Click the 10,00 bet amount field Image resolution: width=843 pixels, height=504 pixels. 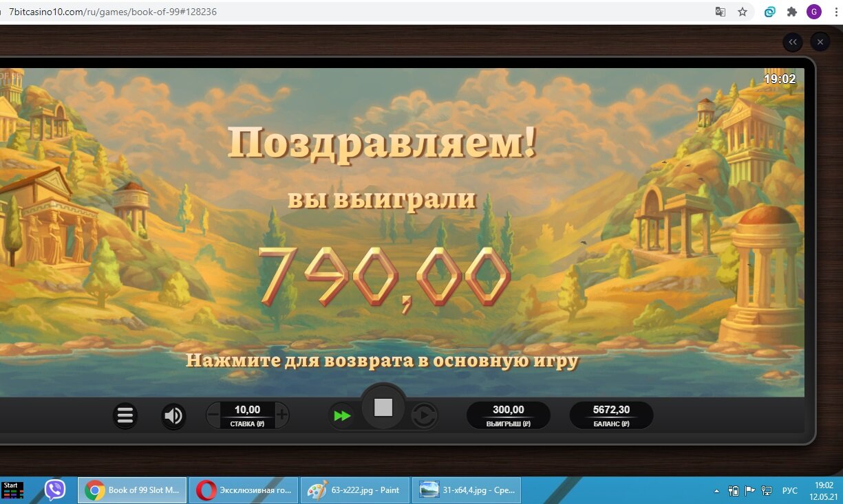[247, 415]
